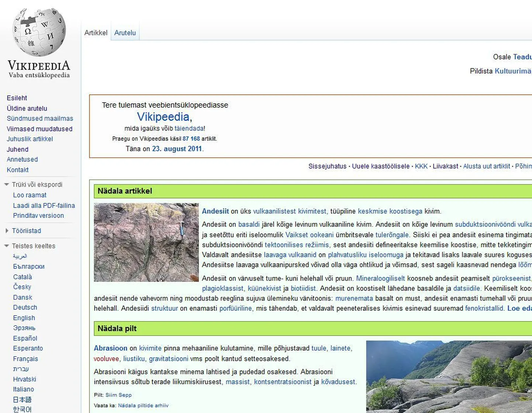
Task: Click Laadi alla PDF-failina
Action: coord(44,206)
